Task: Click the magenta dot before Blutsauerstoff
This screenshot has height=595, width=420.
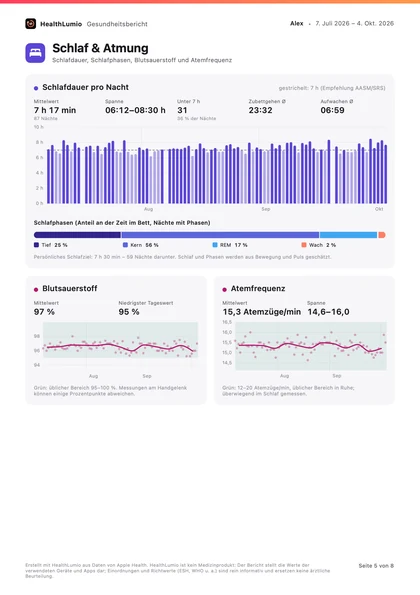Action: pos(36,290)
